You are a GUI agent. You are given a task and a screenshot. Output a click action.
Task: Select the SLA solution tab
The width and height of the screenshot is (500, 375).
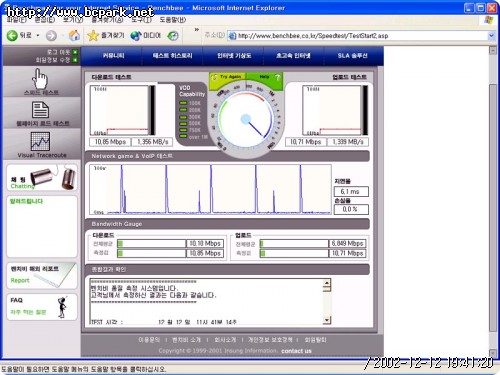point(352,56)
